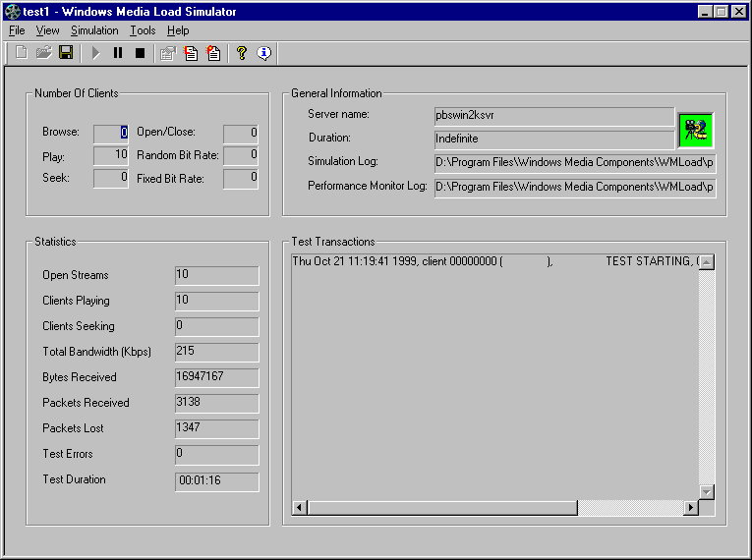This screenshot has height=560, width=752.
Task: Minimize the Windows Media Load Simulator window
Action: (x=705, y=12)
